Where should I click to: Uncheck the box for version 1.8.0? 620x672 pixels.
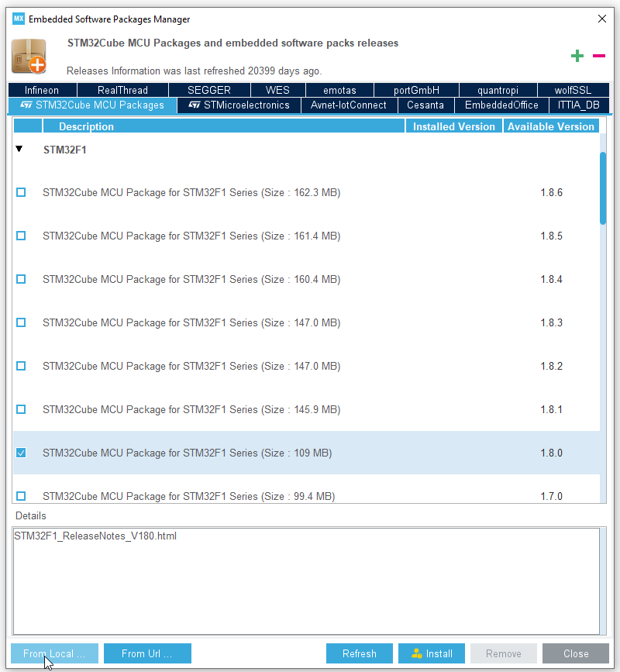tap(21, 453)
